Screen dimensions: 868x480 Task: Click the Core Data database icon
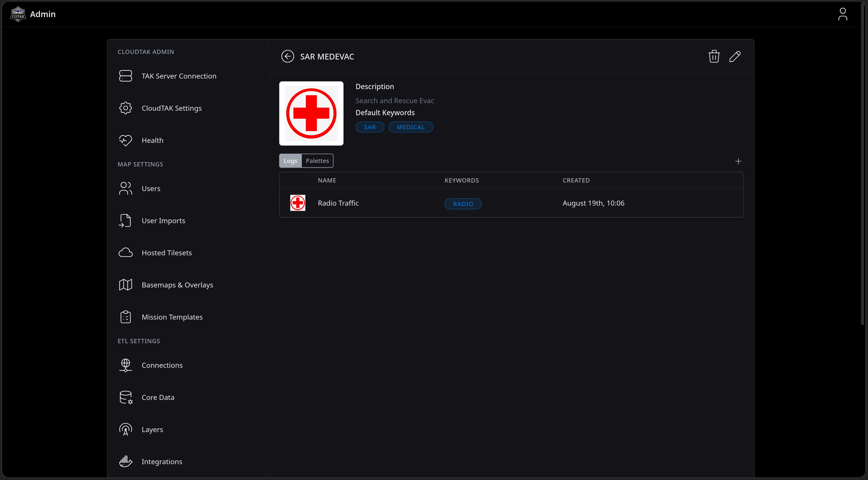[126, 398]
